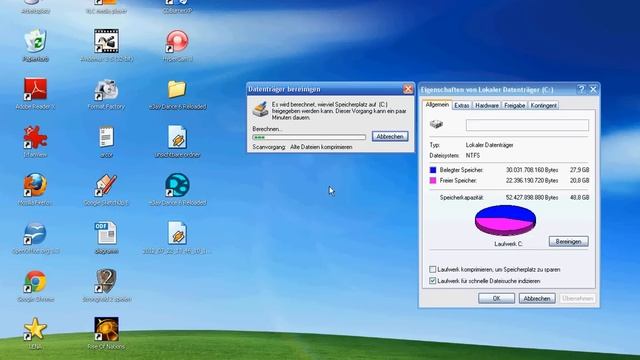
Task: Click the '30.031.708.160 Bytes' value
Action: pyautogui.click(x=532, y=170)
